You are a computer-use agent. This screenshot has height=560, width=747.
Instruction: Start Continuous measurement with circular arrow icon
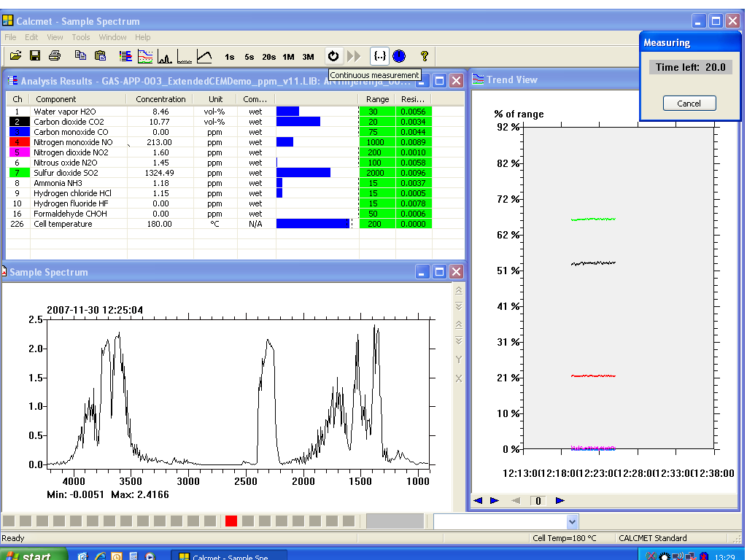tap(333, 55)
